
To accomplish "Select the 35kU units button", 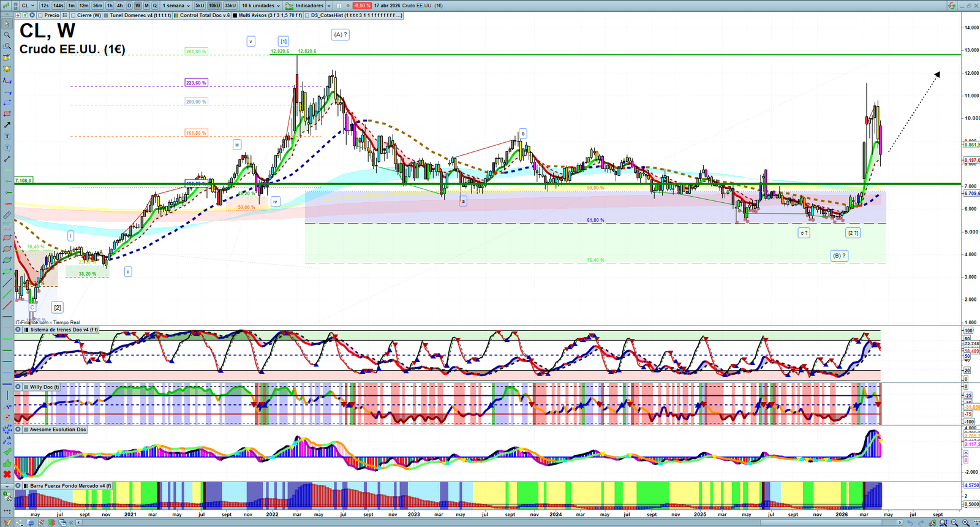I will click(x=230, y=6).
